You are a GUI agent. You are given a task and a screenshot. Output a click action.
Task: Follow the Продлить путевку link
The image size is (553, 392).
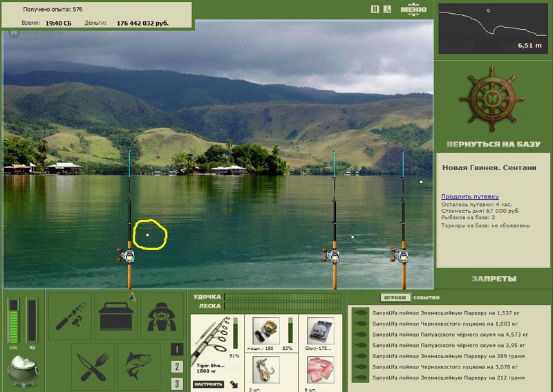pyautogui.click(x=470, y=196)
